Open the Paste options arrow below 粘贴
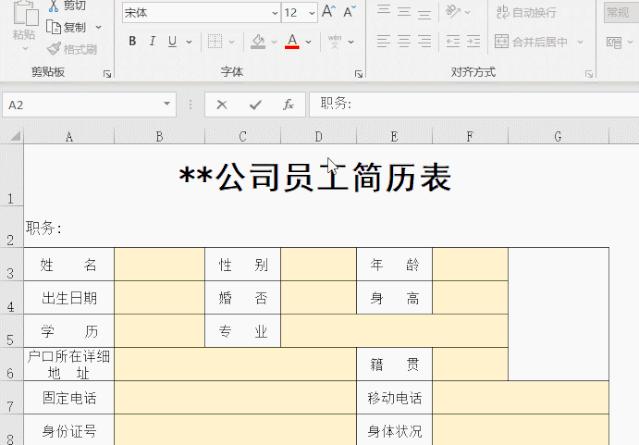The height and width of the screenshot is (445, 639). tap(25, 48)
